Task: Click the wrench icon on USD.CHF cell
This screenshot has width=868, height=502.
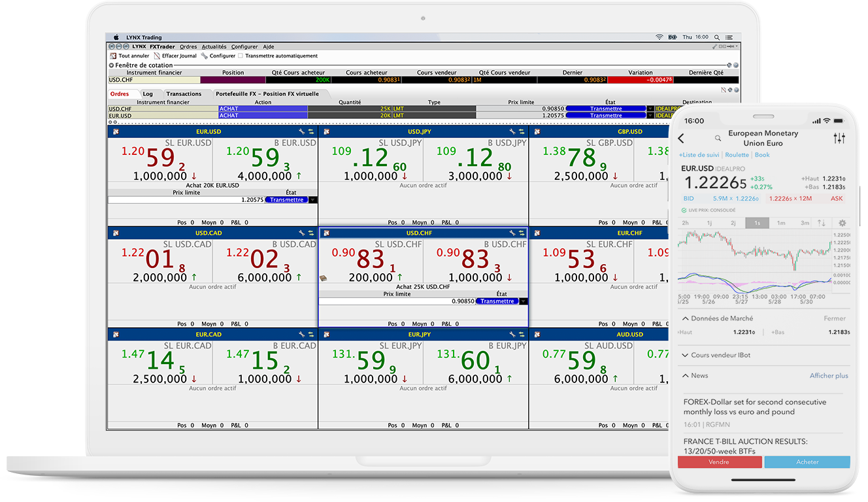Action: [512, 233]
